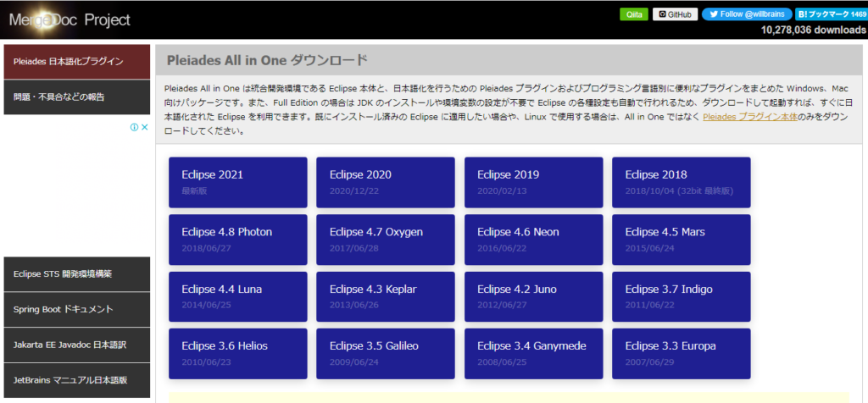Choose the Eclipse 4.7 Oxygen tile

(x=386, y=240)
